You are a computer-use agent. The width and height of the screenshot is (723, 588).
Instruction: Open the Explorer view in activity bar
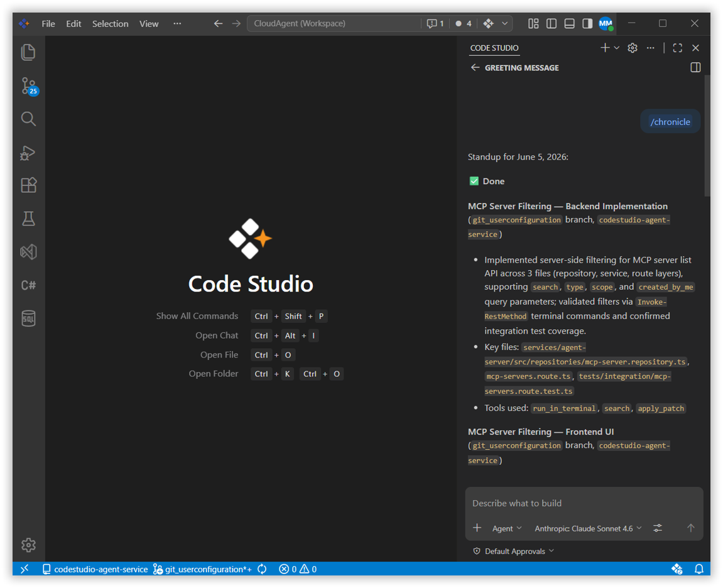point(28,52)
